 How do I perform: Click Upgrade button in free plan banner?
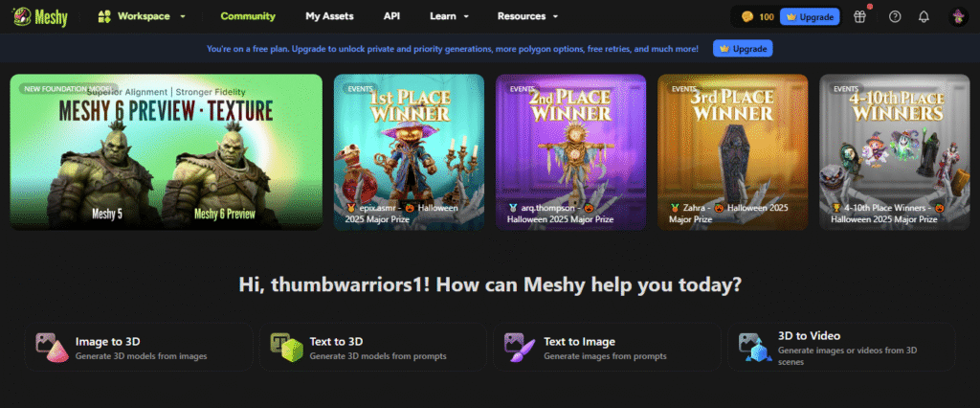coord(743,48)
